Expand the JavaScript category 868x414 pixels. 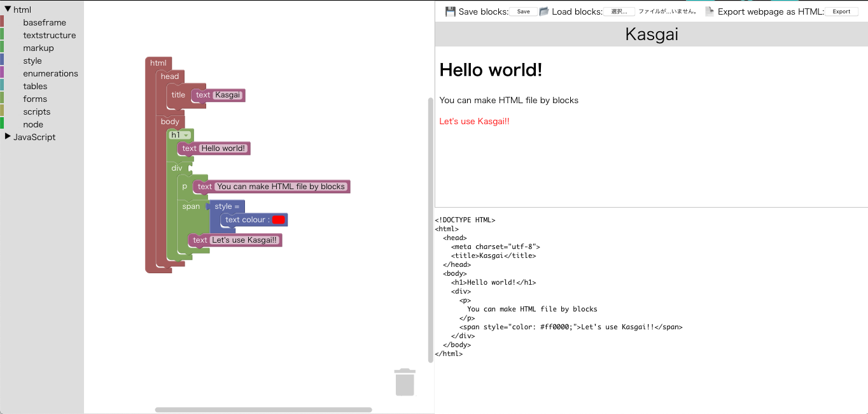tap(8, 137)
